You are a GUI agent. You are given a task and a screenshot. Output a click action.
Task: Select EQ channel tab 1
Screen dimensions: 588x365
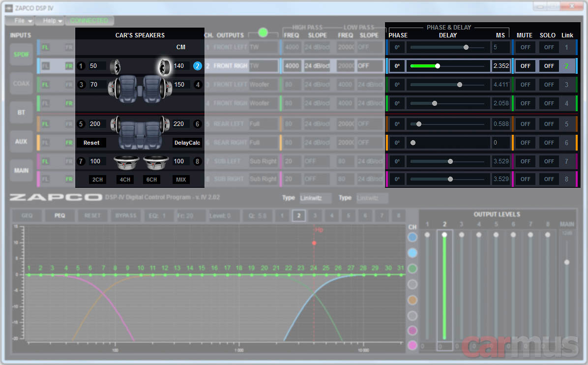tap(282, 215)
